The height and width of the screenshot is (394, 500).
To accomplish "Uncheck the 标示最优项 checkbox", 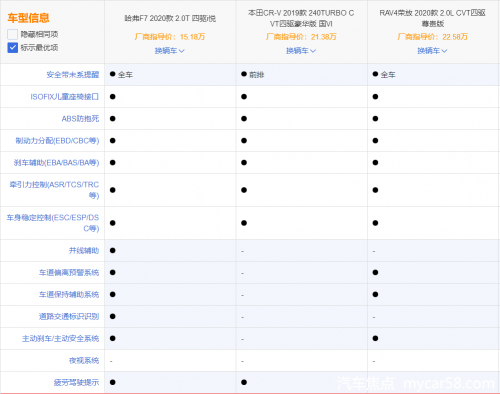I will [12, 48].
